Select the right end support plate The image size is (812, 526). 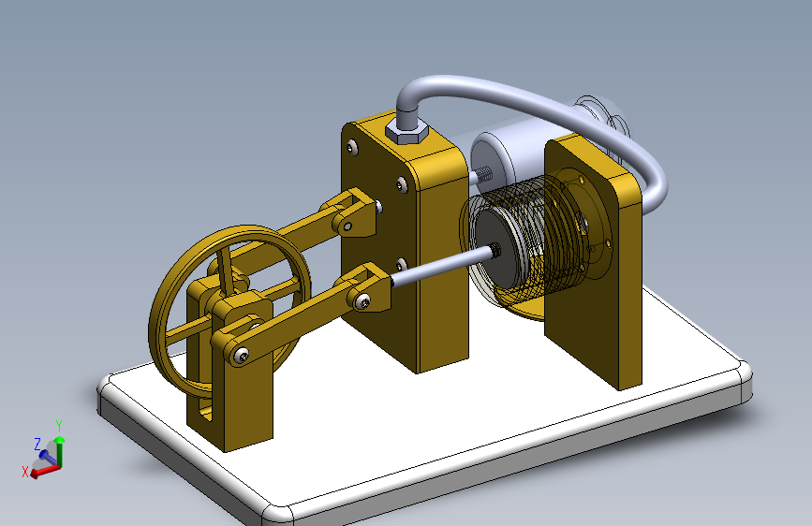[596, 261]
